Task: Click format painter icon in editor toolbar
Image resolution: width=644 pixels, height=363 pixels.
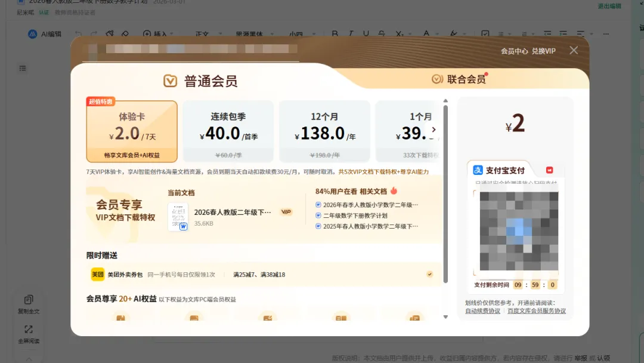Action: [109, 33]
